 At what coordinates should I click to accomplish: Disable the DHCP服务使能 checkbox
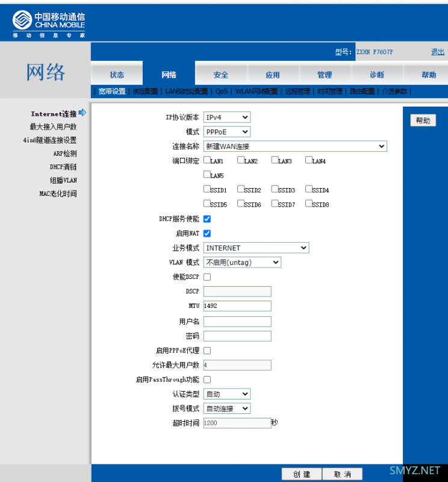(207, 219)
